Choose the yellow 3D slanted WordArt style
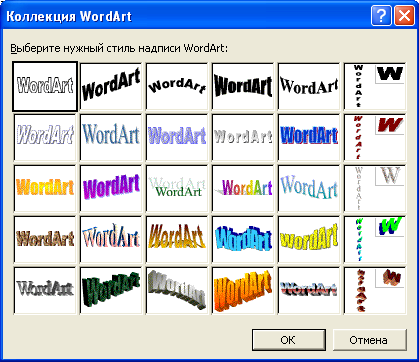Viewport: 419px width, 362px height. click(x=309, y=239)
